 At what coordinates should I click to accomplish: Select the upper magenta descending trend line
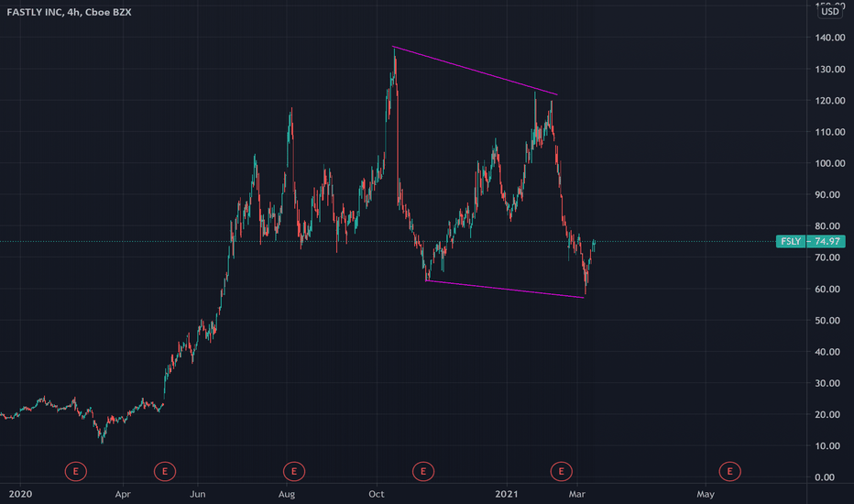tap(475, 71)
